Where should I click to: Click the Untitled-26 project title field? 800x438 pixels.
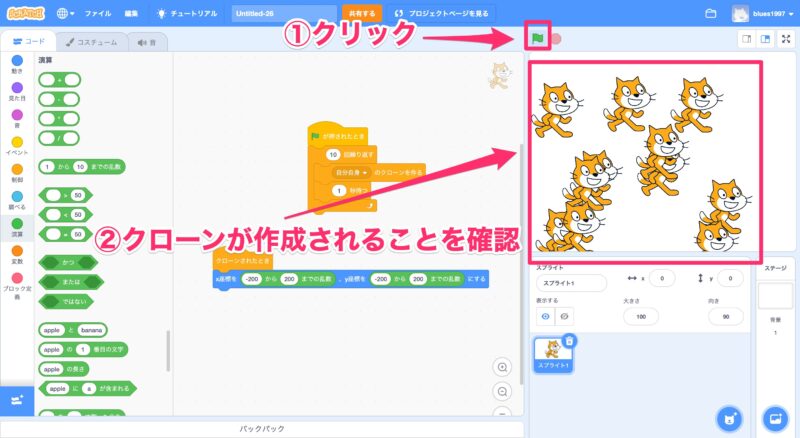(x=283, y=14)
